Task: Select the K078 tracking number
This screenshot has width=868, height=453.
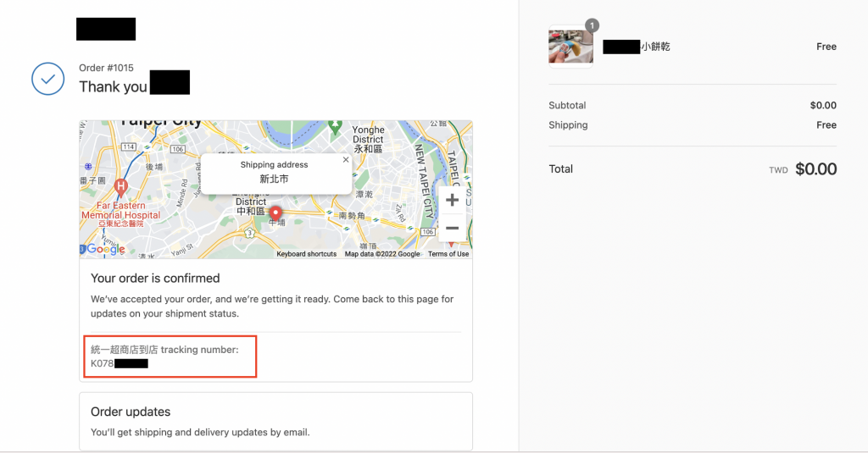Action: (x=119, y=363)
